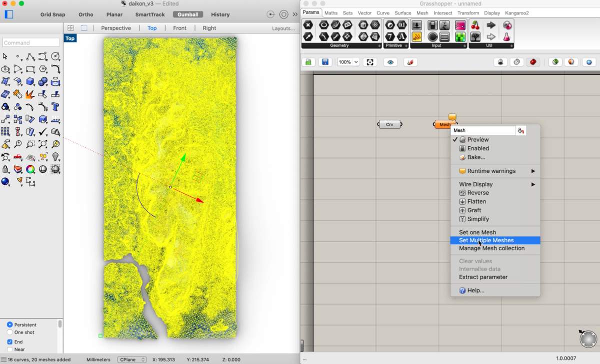Select the Polyline tool in Rhino
This screenshot has width=600, height=364.
pos(30,56)
